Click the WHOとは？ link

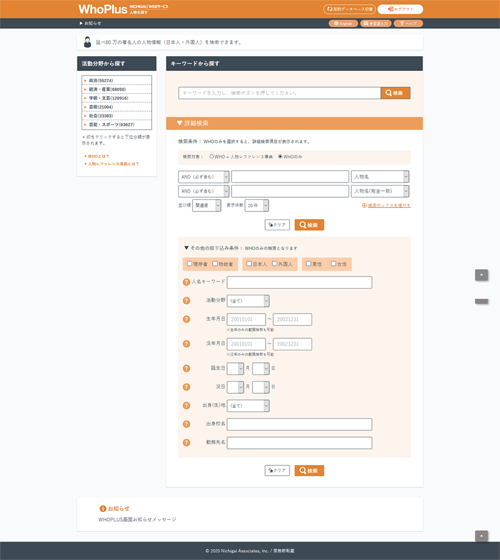click(98, 156)
